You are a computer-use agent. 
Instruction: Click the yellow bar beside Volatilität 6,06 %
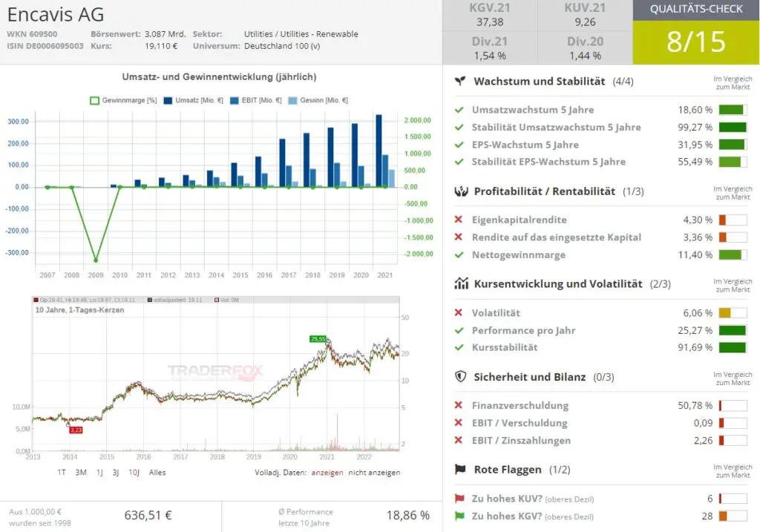[x=733, y=313]
